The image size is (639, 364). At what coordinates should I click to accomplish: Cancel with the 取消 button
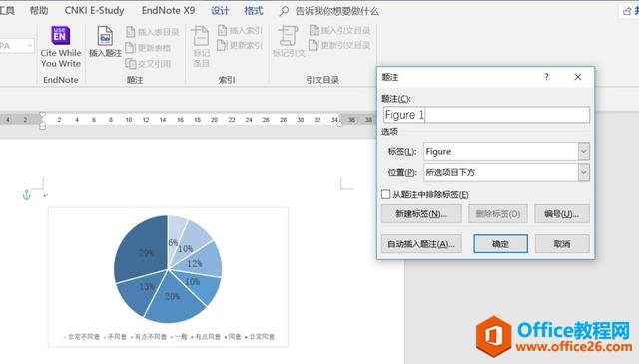point(562,244)
